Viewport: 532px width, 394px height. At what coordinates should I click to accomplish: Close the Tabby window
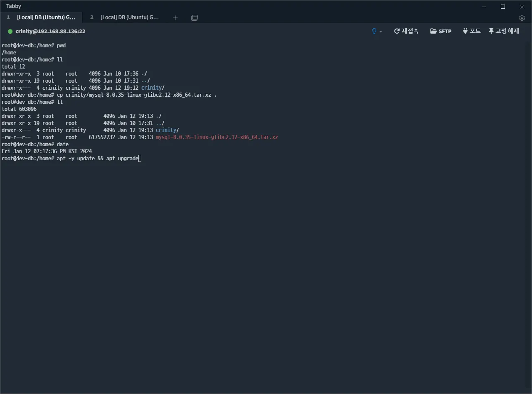(522, 6)
